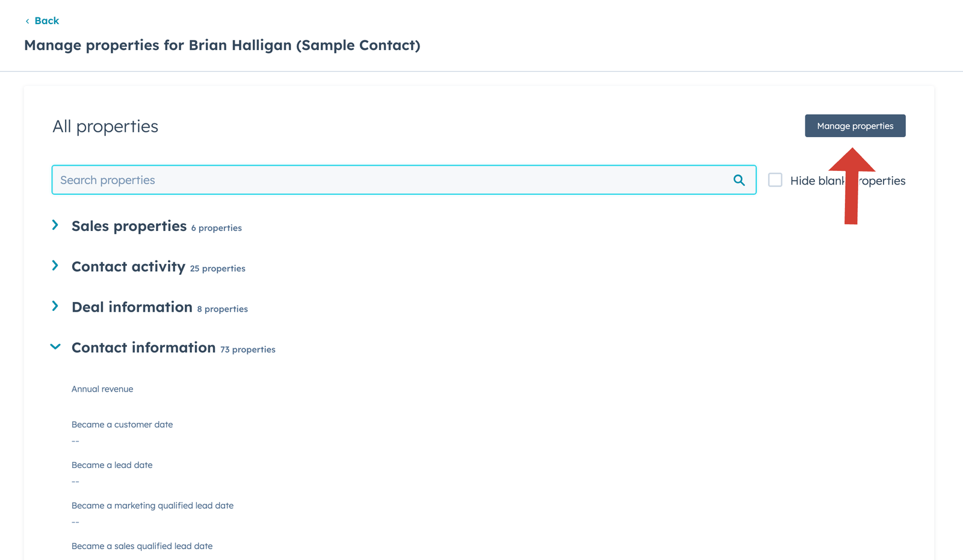Collapse the Contact information section
The height and width of the screenshot is (560, 963).
tap(55, 346)
